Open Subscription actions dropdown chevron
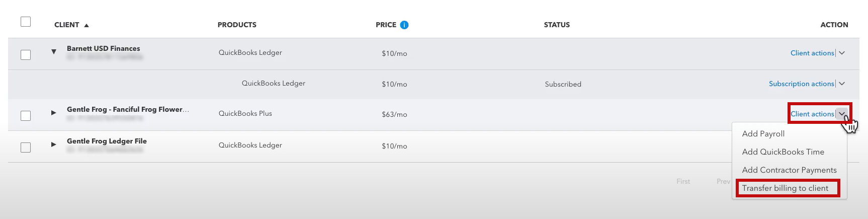The image size is (868, 219). coord(842,84)
